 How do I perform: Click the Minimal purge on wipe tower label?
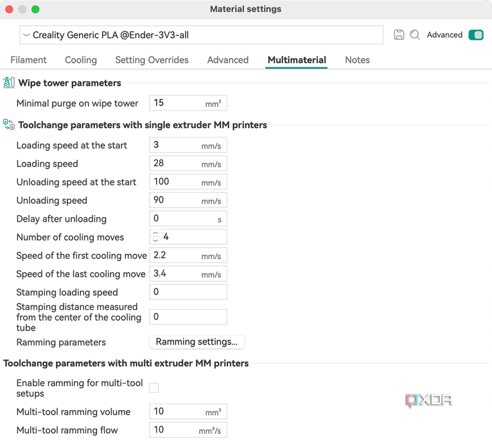coord(77,103)
